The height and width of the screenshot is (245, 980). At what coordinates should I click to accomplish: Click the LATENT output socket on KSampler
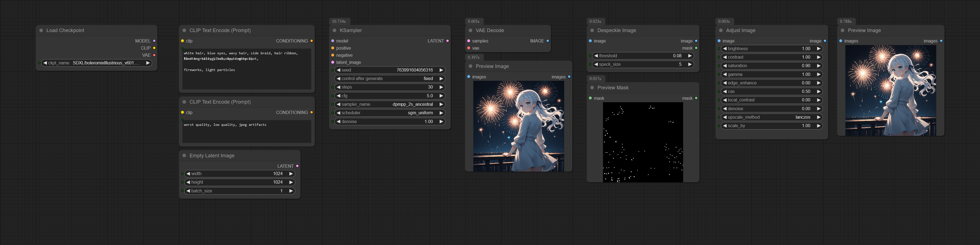[447, 41]
